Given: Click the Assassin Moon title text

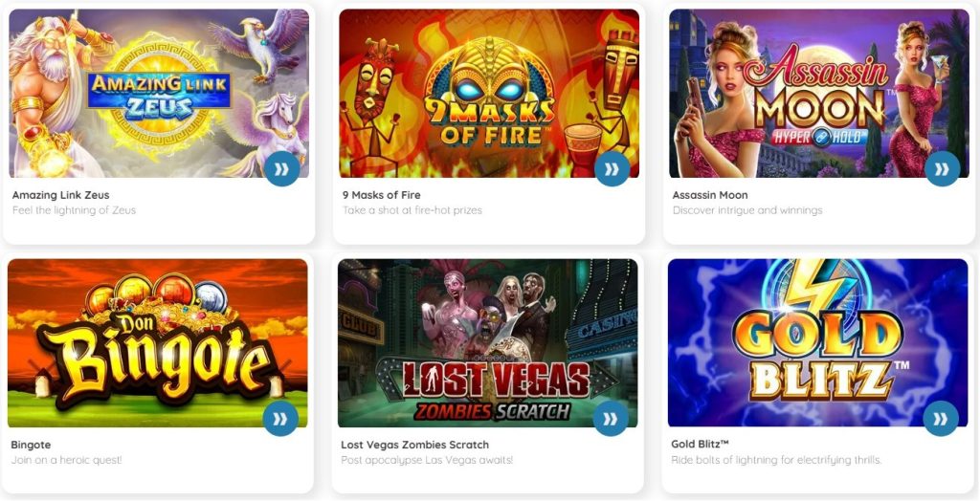Looking at the screenshot, I should [x=710, y=195].
